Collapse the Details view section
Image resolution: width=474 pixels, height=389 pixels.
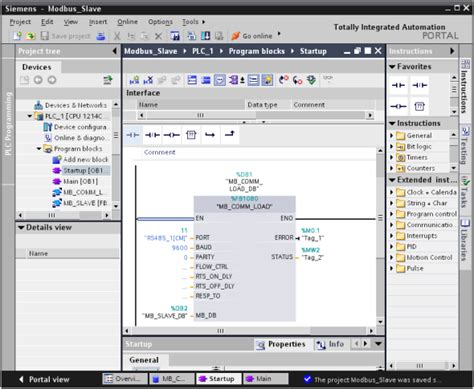21,227
